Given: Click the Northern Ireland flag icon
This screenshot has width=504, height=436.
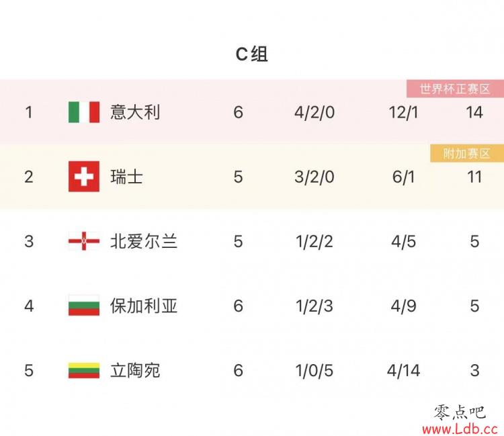Looking at the screenshot, I should (x=84, y=241).
